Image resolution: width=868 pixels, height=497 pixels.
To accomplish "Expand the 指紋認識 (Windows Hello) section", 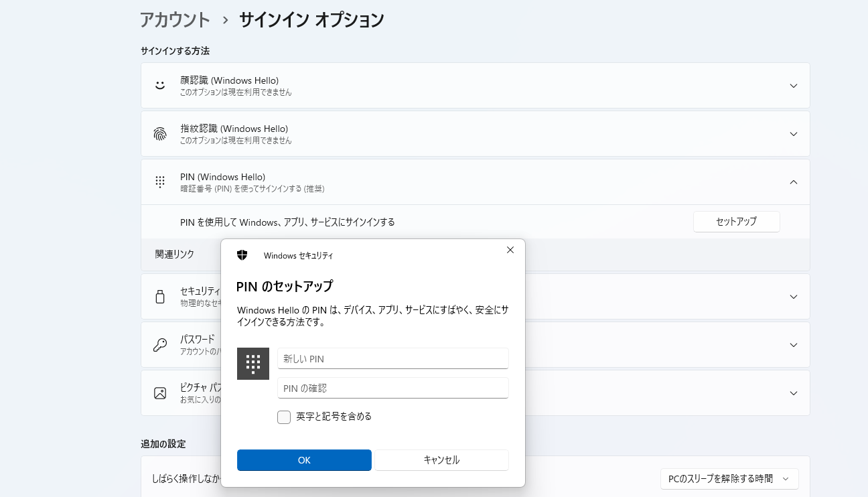I will point(794,134).
